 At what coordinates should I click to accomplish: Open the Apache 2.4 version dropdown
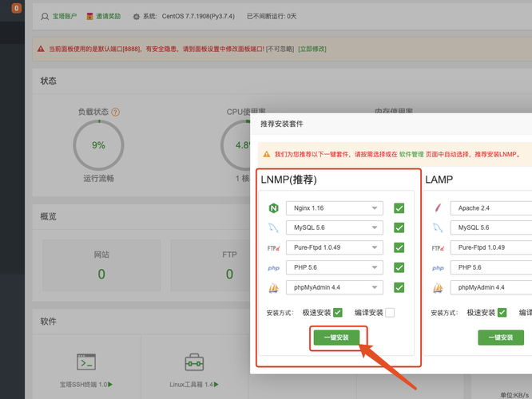pos(491,208)
